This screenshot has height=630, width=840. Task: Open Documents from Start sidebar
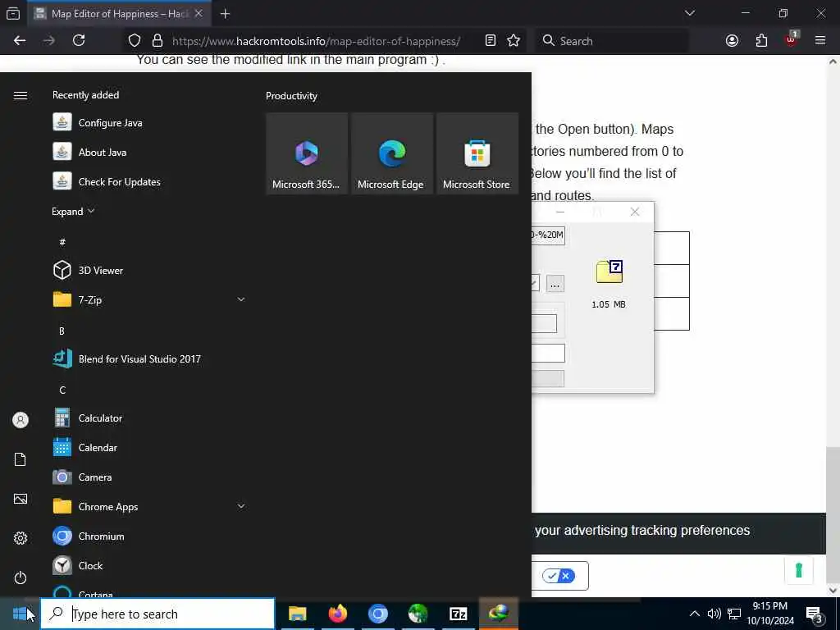(21, 459)
